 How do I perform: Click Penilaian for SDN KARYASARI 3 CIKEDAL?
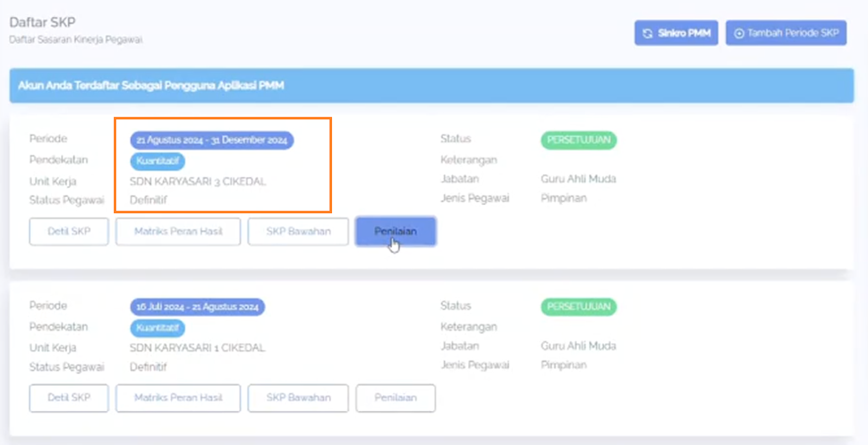pos(395,232)
